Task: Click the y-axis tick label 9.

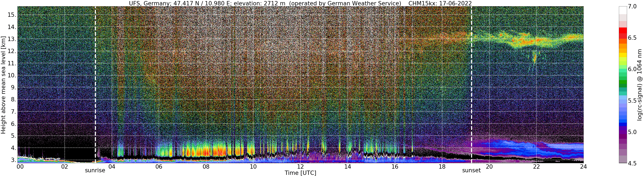Action: [x=13, y=87]
